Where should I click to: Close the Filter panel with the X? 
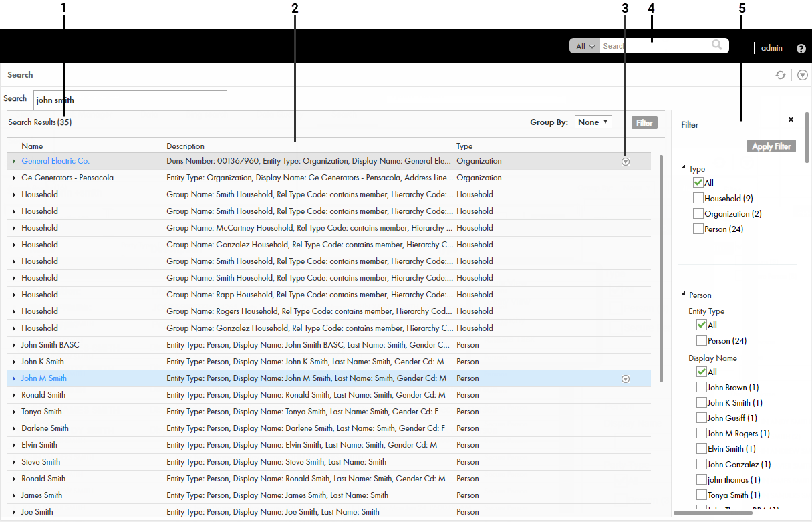(791, 119)
